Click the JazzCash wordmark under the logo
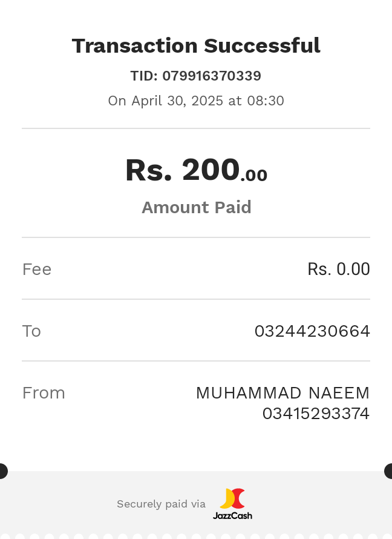 (232, 515)
